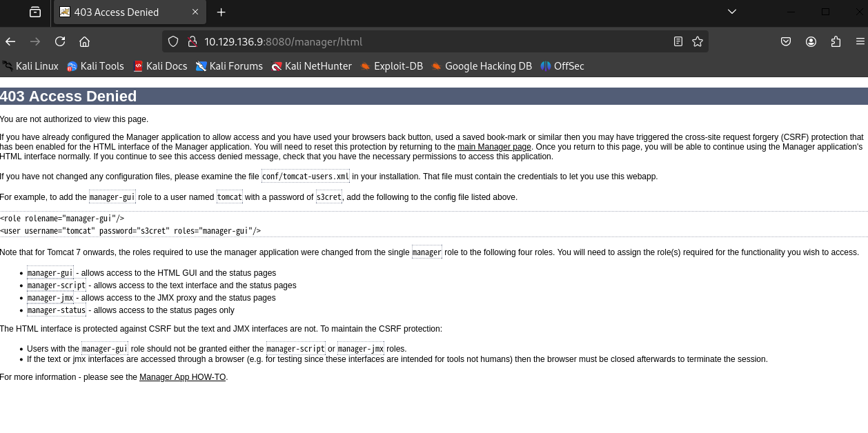
Task: Open the Kali Tools bookmark
Action: tap(95, 66)
